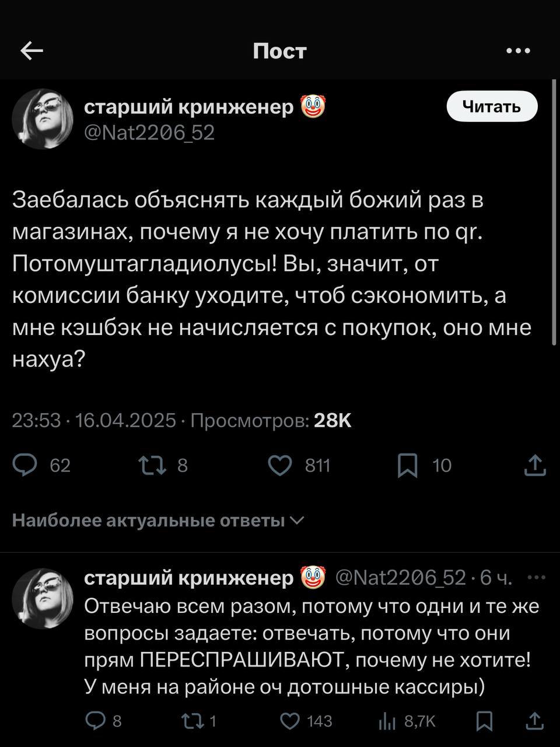Screen dimensions: 560x747
Task: Share the reply post
Action: pyautogui.click(x=534, y=722)
